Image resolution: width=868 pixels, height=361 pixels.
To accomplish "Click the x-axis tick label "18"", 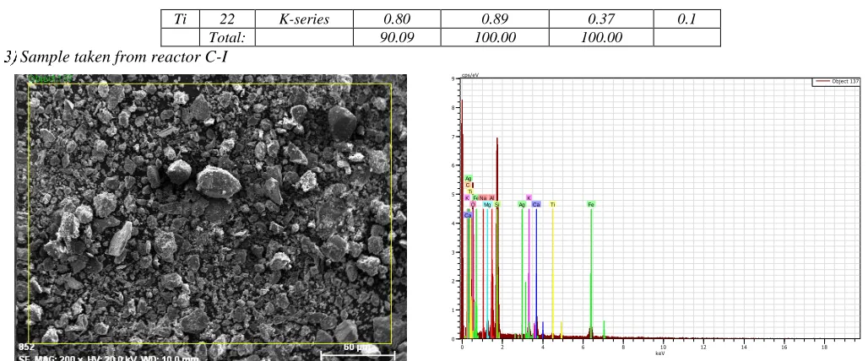I will (825, 347).
